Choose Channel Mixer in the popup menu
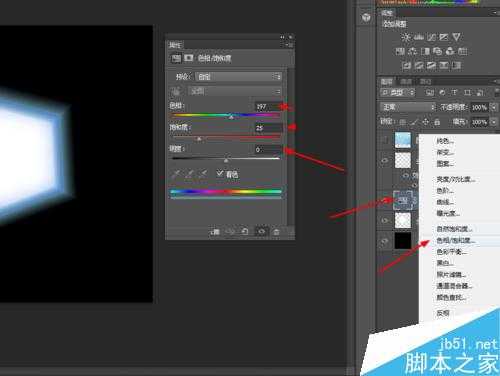Image resolution: width=500 pixels, height=376 pixels. click(x=454, y=286)
